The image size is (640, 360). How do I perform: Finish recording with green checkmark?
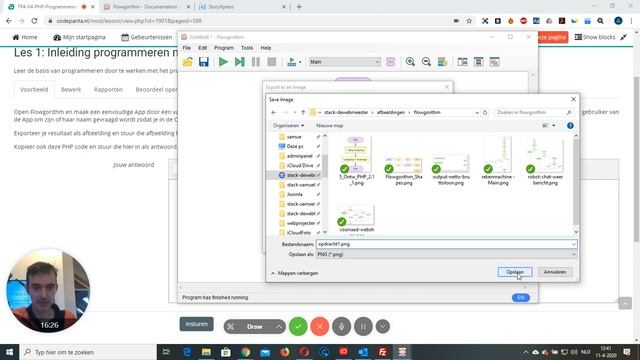pyautogui.click(x=298, y=327)
